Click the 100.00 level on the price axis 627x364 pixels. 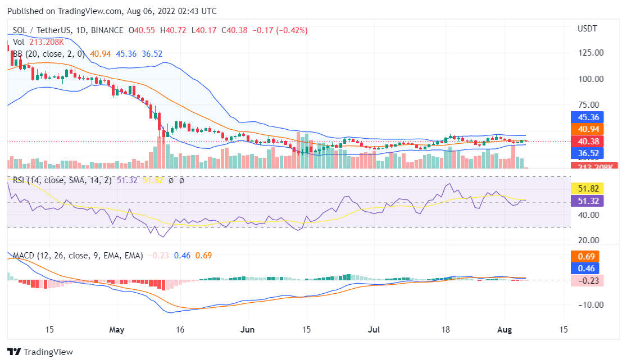[x=590, y=79]
